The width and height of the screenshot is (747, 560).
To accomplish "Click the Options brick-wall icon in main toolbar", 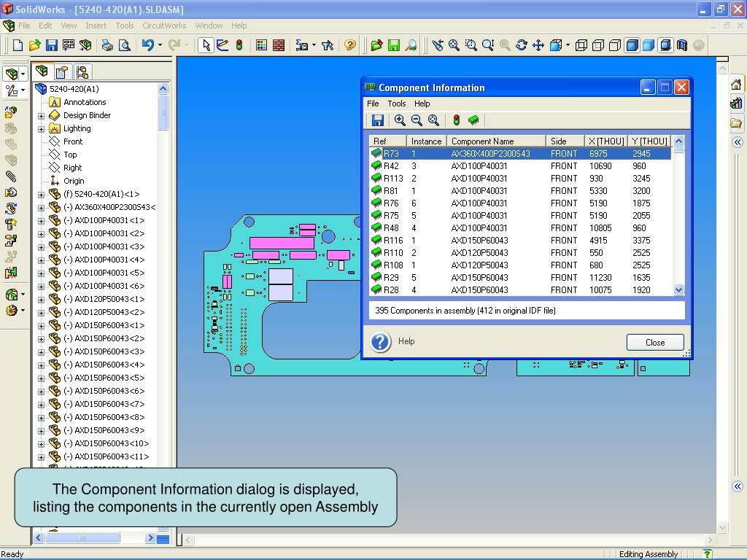I will 279,45.
